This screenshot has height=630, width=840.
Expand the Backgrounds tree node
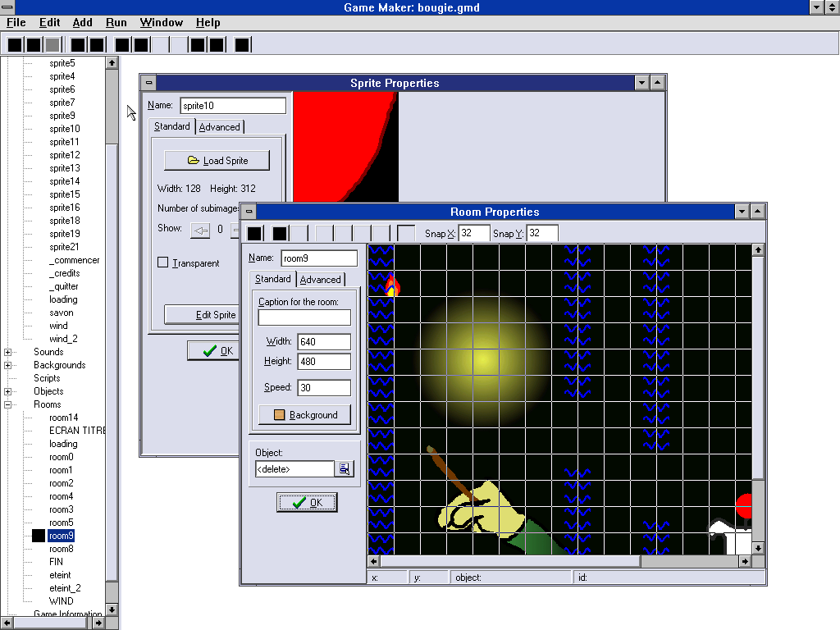click(x=8, y=365)
